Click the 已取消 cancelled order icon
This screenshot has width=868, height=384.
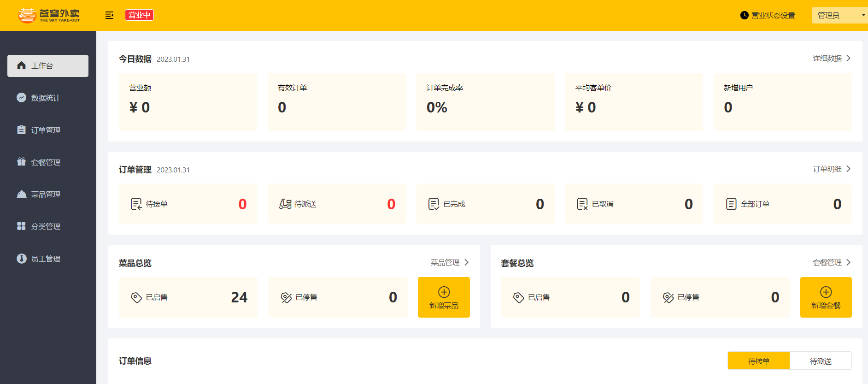click(x=582, y=204)
